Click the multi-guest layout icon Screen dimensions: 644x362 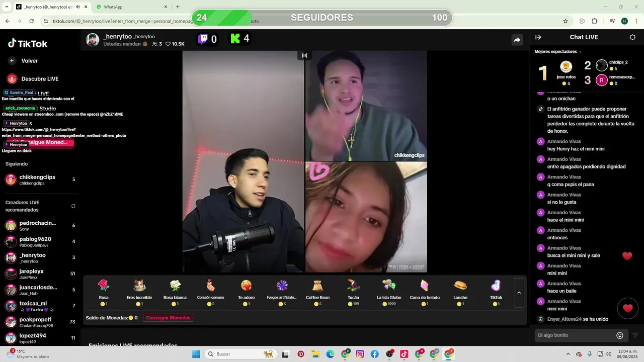point(304,55)
